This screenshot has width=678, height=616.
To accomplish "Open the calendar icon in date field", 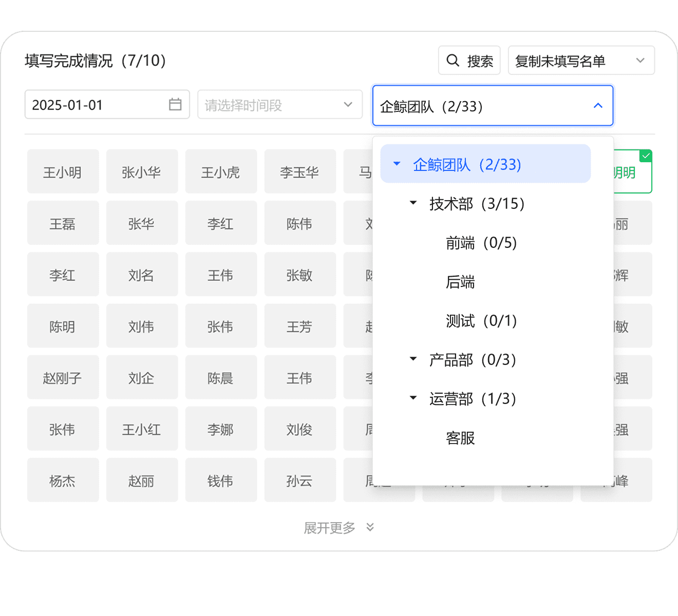I will click(x=175, y=104).
